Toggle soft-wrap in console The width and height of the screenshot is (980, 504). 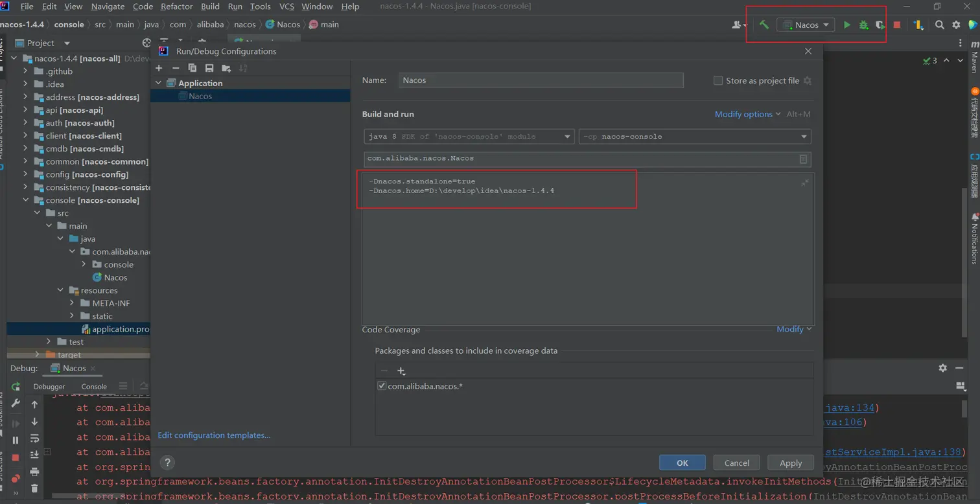point(35,438)
